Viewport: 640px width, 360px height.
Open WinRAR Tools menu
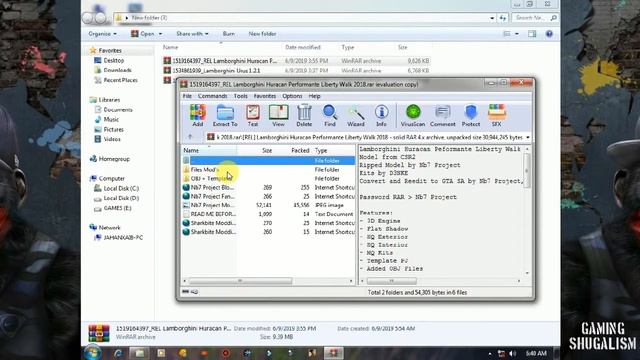240,96
